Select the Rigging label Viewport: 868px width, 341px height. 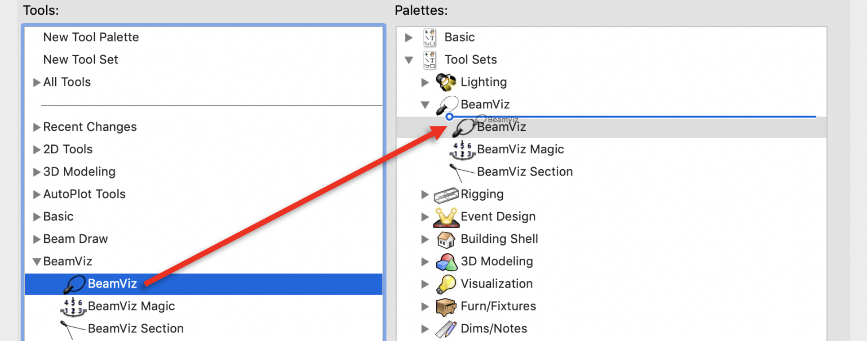[x=482, y=195]
